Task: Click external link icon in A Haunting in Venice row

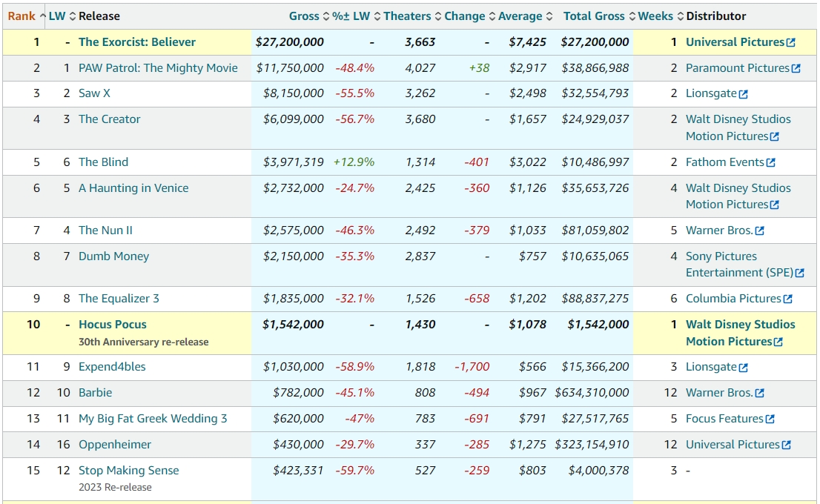Action: 775,205
